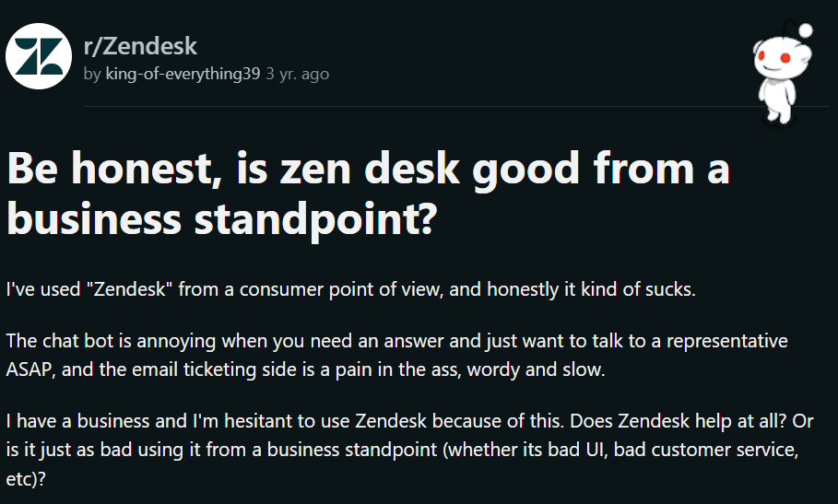
Task: Click "business standpoint?" in the post title
Action: pyautogui.click(x=220, y=220)
